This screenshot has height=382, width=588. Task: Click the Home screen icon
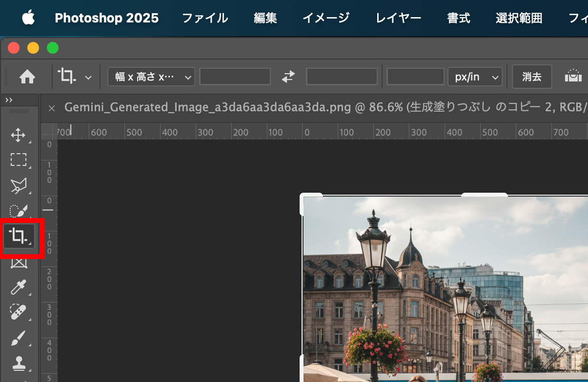[27, 77]
